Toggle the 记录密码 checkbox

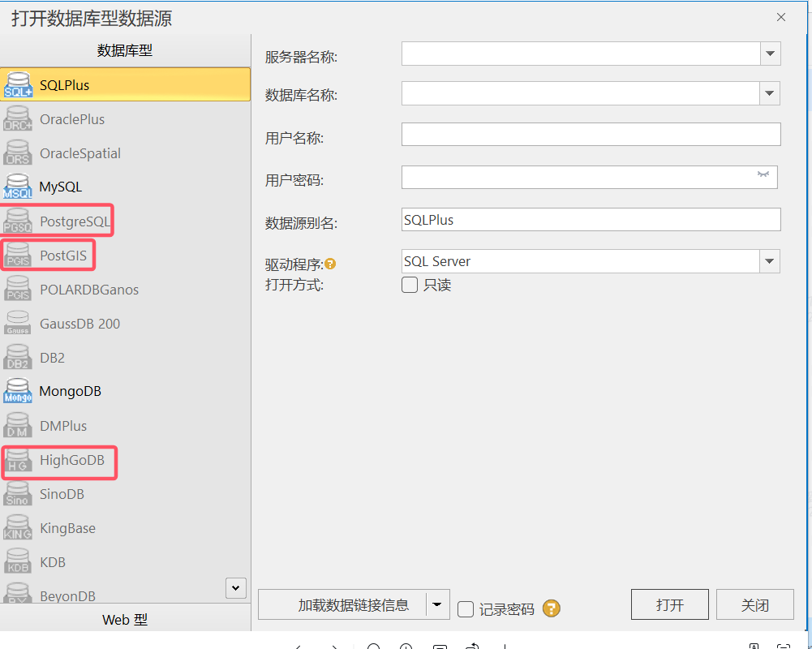466,609
